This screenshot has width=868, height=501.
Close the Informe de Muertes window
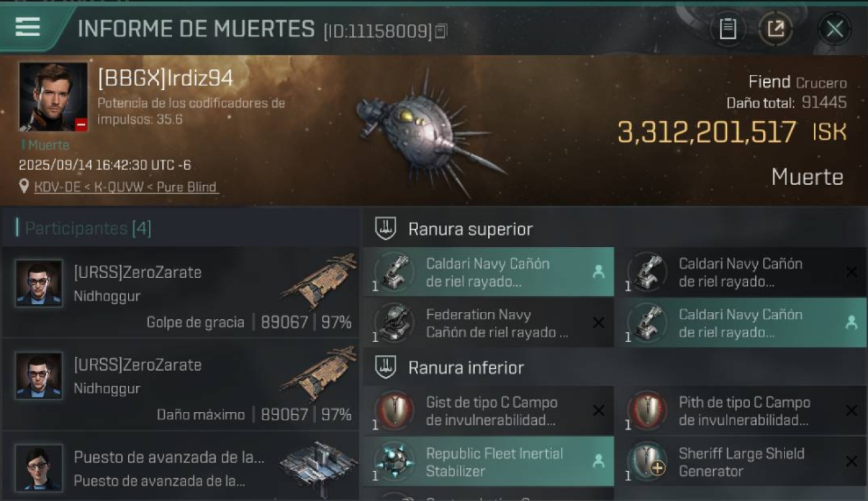click(x=835, y=29)
